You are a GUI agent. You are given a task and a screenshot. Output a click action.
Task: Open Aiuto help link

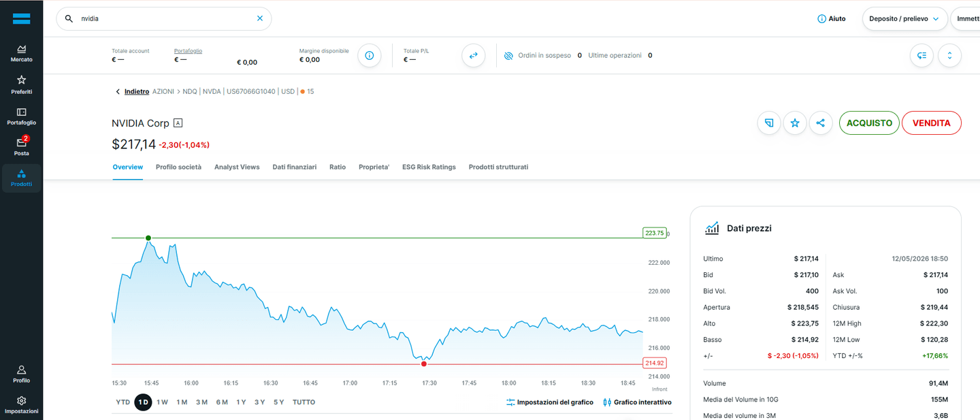tap(832, 18)
